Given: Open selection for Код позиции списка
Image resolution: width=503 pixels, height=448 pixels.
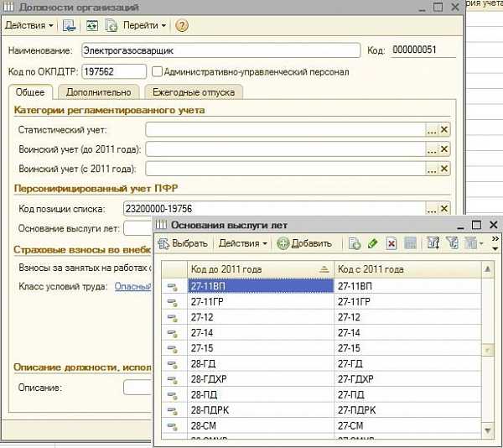Looking at the screenshot, I should tap(432, 209).
